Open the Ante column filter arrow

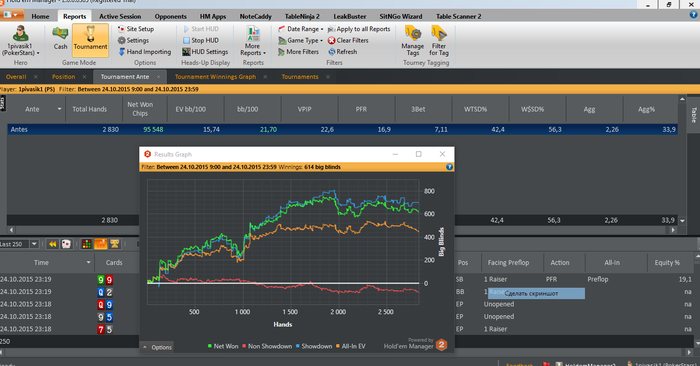[x=59, y=109]
